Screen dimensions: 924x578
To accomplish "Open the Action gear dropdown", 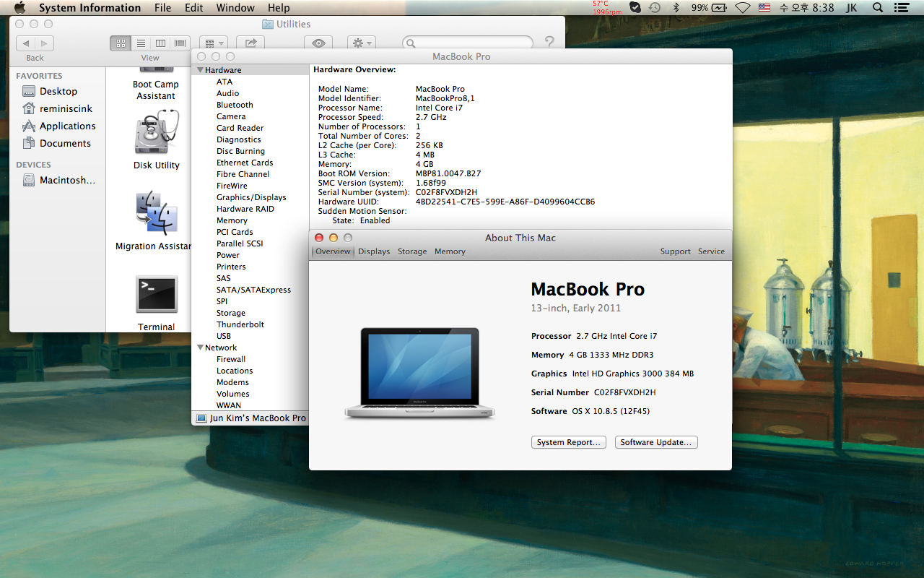I will click(x=361, y=43).
